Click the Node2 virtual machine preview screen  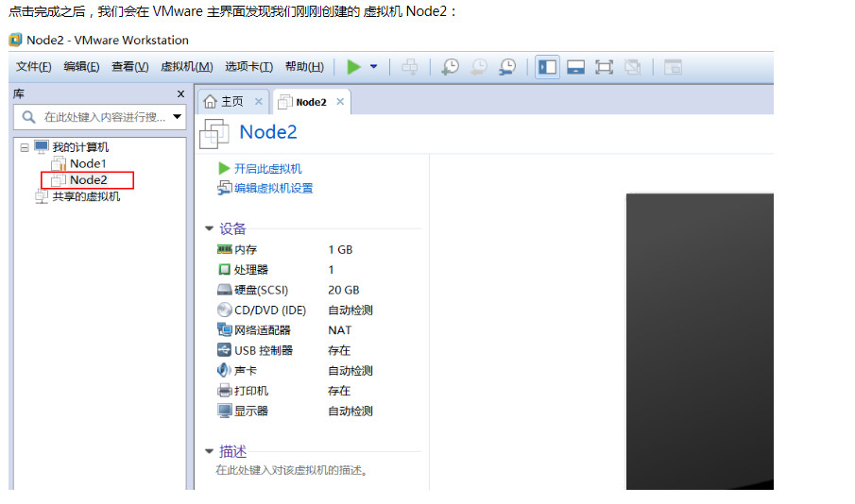(700, 341)
